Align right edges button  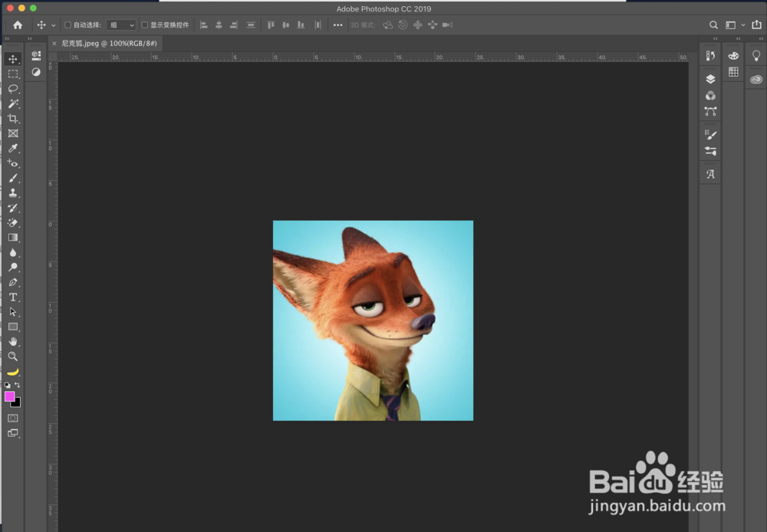[234, 25]
